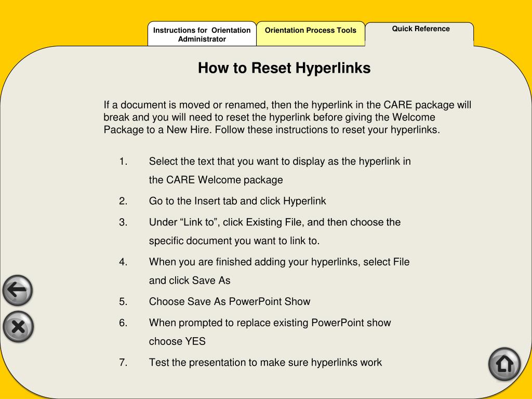This screenshot has height=399, width=532.
Task: Open Instructions for Orientation Administrator tab
Action: (202, 34)
